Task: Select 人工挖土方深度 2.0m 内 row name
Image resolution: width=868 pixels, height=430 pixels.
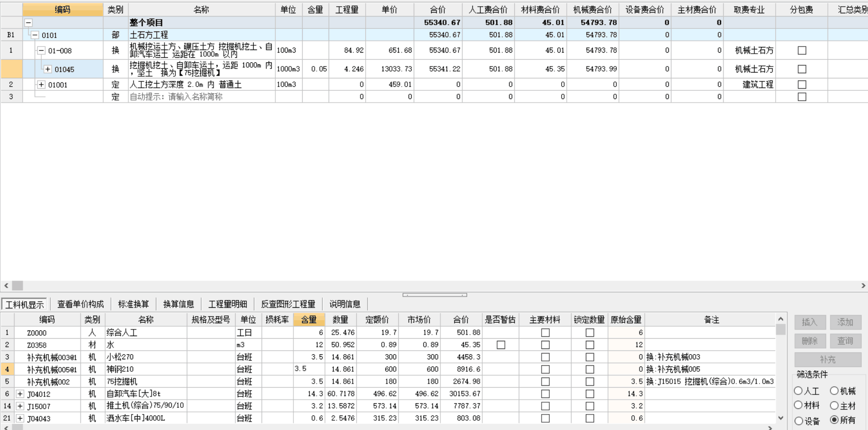Action: click(x=202, y=85)
